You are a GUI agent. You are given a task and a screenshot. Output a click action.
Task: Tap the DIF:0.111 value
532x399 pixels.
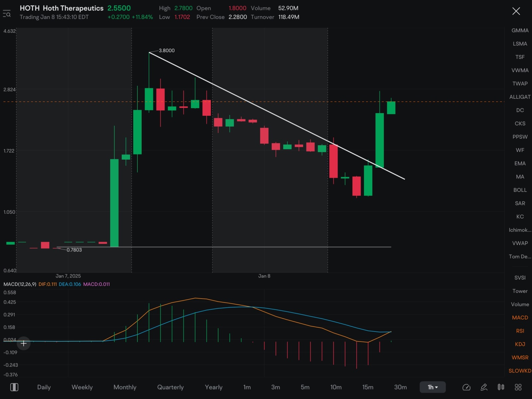point(48,284)
